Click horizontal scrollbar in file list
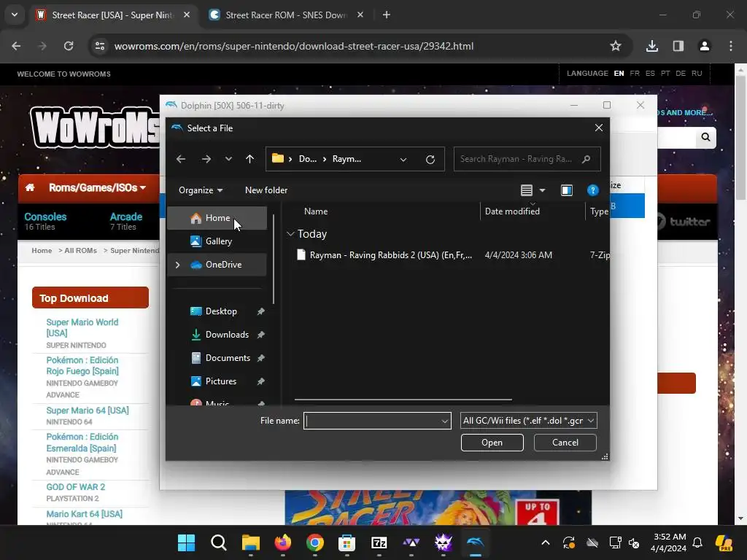Image resolution: width=747 pixels, height=560 pixels. 403,400
